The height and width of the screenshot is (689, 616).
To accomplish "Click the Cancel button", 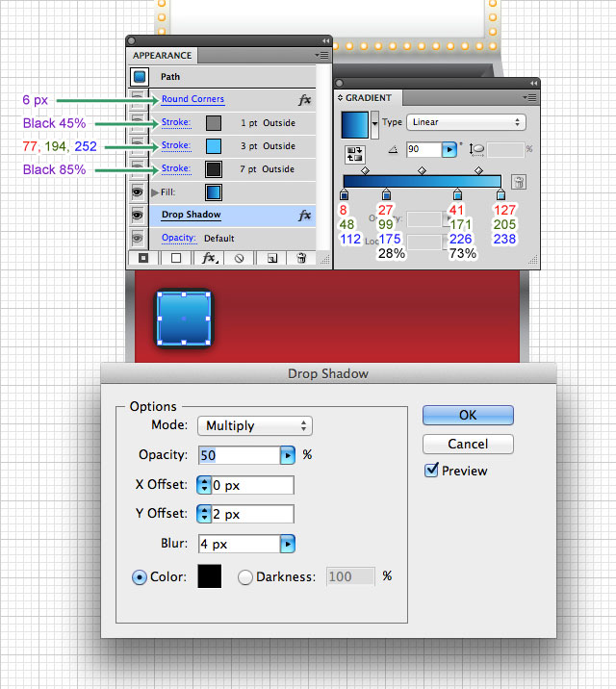I will [468, 444].
